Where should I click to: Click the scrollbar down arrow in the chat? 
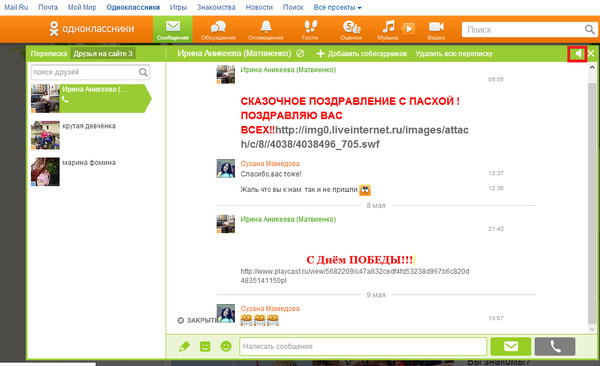click(x=592, y=329)
